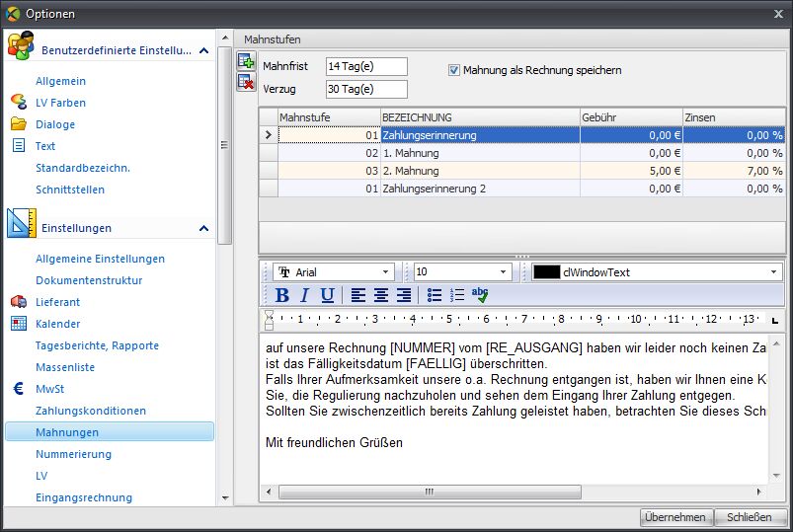The width and height of the screenshot is (793, 532).
Task: Open the Arial font dropdown
Action: click(385, 272)
